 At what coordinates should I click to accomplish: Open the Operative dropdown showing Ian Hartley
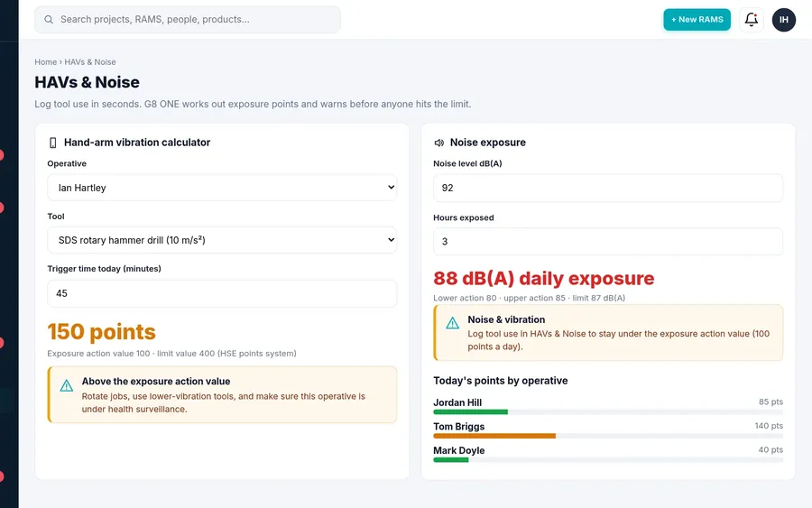coord(222,188)
